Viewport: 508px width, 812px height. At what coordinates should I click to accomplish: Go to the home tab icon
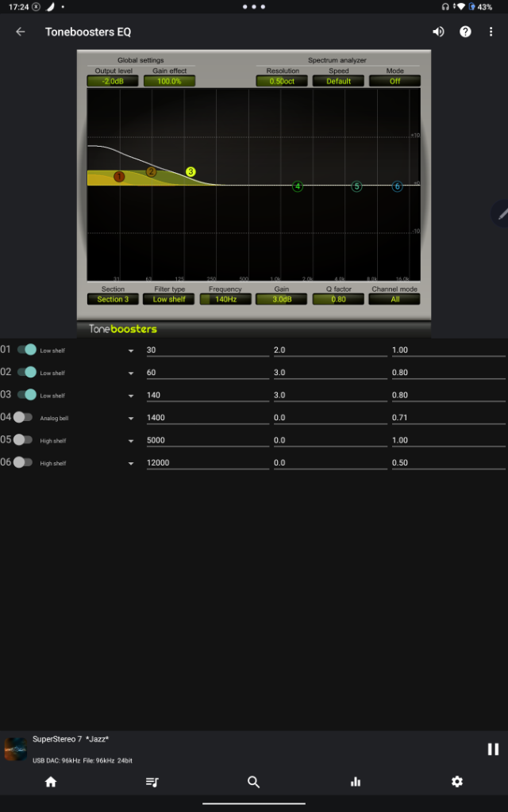point(51,782)
